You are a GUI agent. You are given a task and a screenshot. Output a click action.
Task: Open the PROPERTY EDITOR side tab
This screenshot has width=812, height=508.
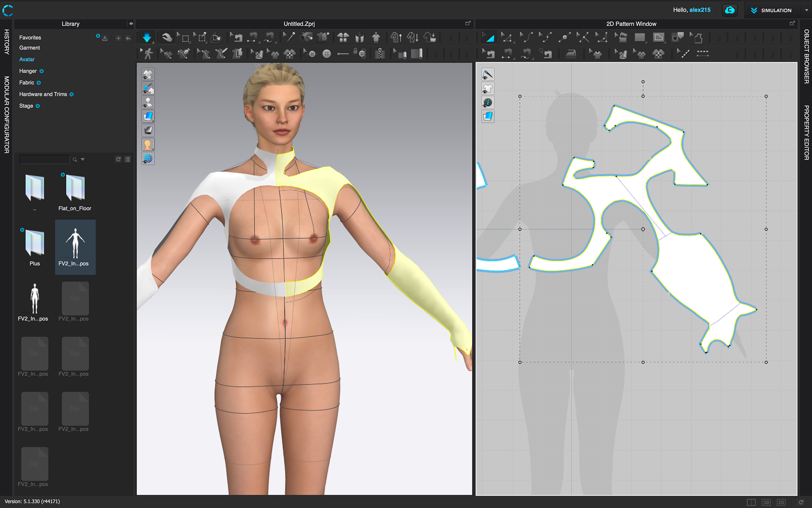(806, 133)
